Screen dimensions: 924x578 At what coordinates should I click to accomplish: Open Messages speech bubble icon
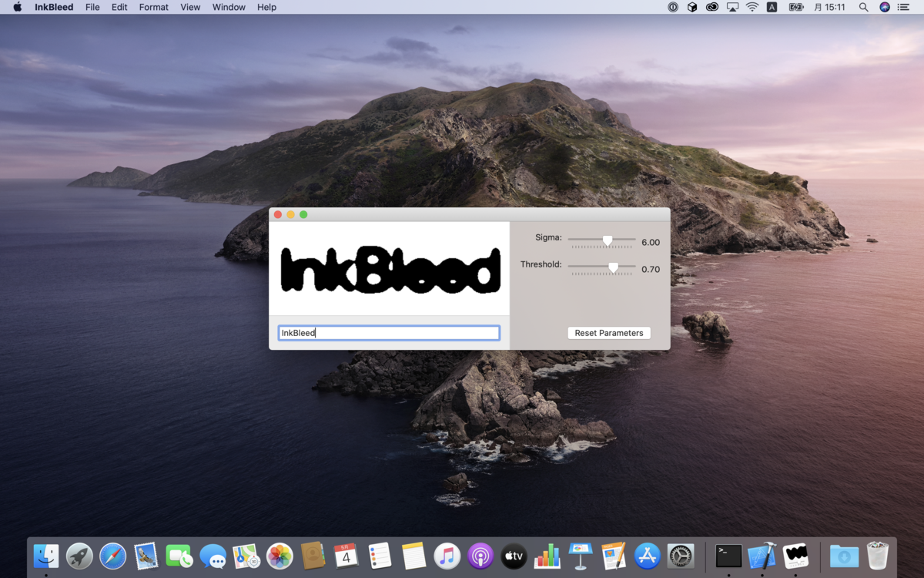coord(213,556)
